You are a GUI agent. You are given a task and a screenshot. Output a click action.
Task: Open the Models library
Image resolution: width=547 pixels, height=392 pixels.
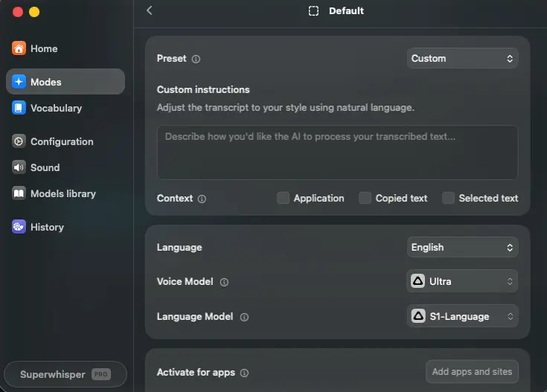(65, 193)
